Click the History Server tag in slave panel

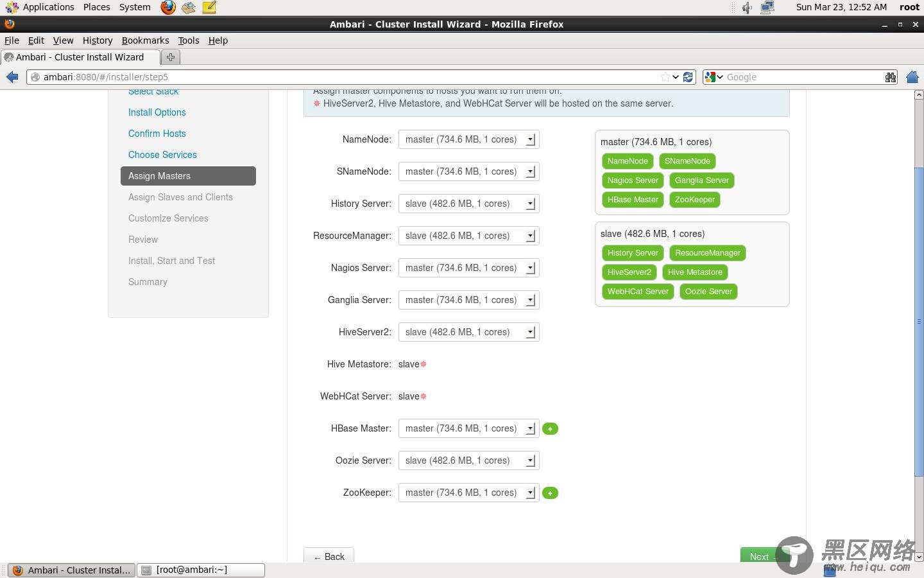pos(633,253)
